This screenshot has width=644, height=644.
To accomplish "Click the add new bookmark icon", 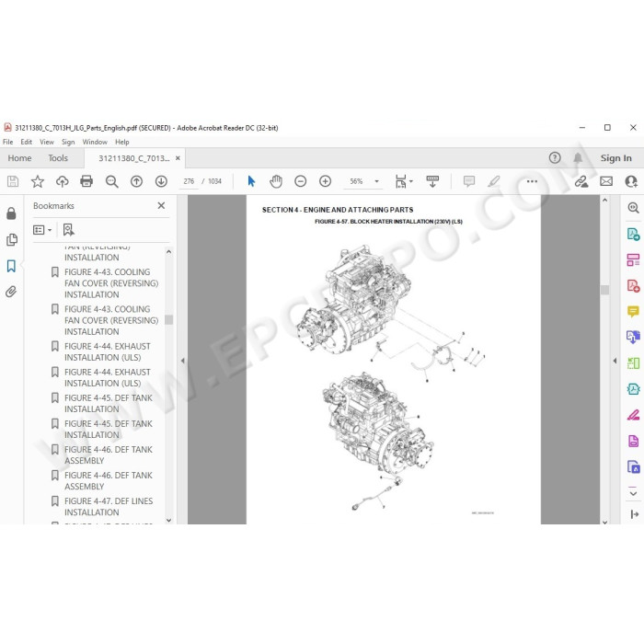I will click(x=69, y=230).
